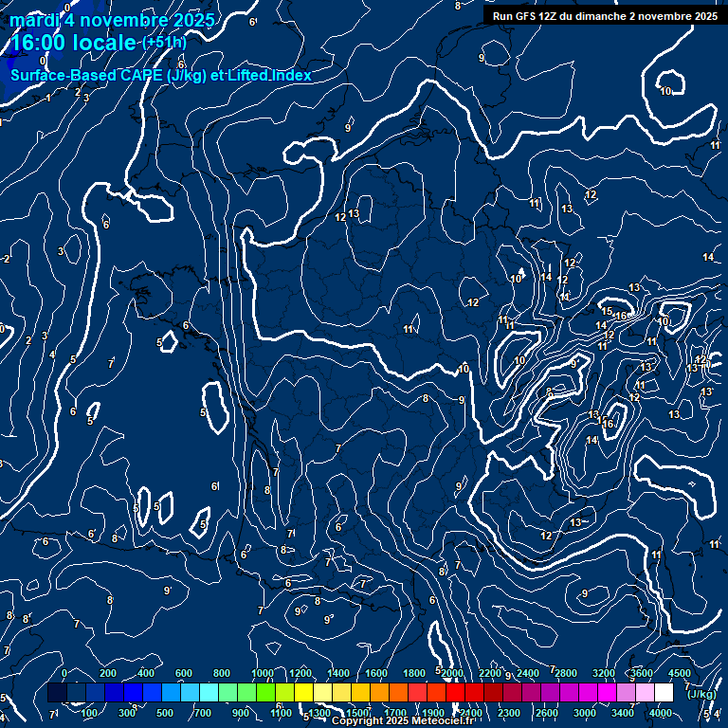The height and width of the screenshot is (728, 728).
Task: Pick the sky-blue 500–600 legend swatch
Action: point(171,692)
